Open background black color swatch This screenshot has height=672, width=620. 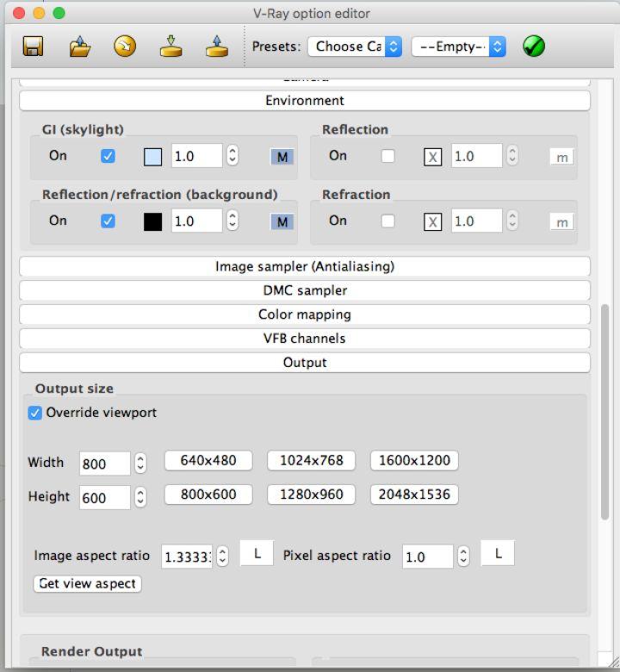point(152,222)
